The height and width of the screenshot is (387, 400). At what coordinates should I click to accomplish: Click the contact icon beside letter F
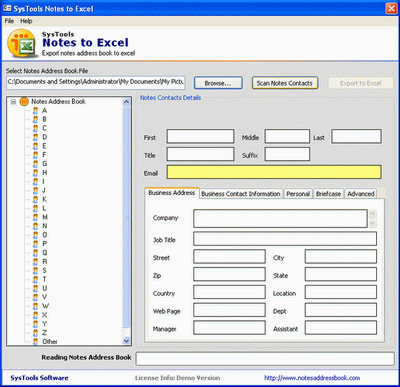(x=36, y=155)
